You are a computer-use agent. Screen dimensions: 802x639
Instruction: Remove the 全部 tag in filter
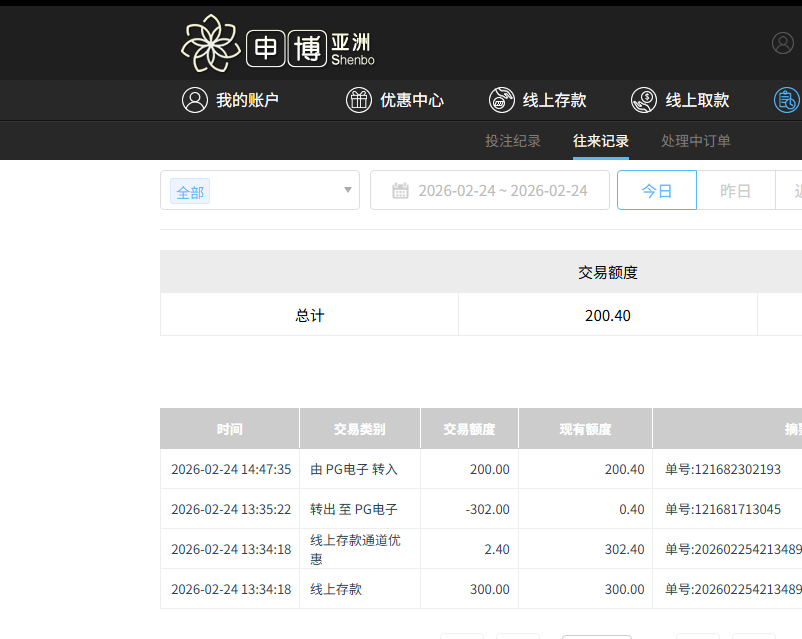click(190, 192)
